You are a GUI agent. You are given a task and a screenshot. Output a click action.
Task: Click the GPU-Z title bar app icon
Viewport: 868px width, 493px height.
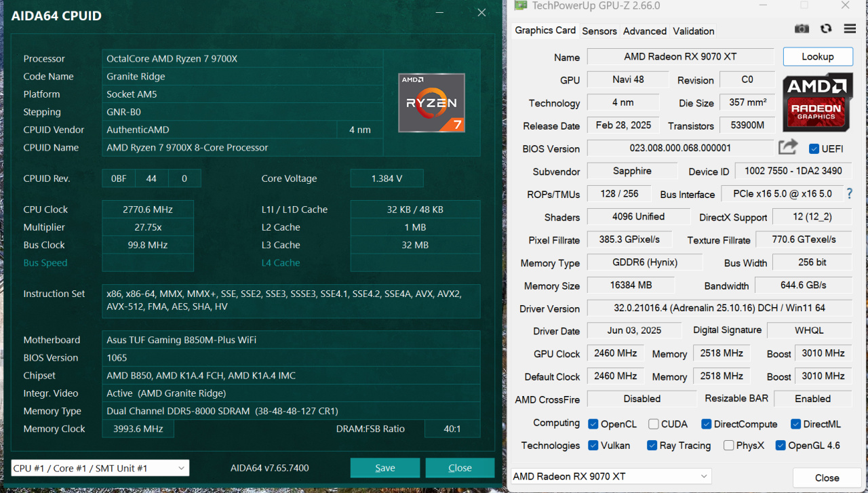tap(520, 6)
